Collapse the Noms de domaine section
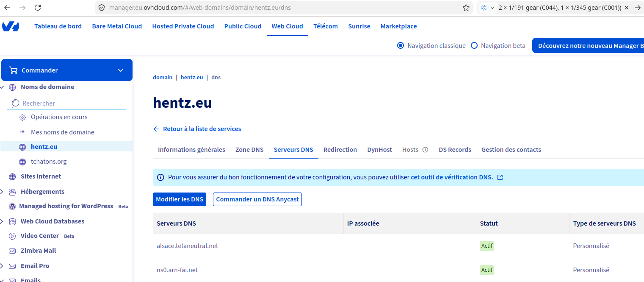This screenshot has height=282, width=644. point(2,87)
